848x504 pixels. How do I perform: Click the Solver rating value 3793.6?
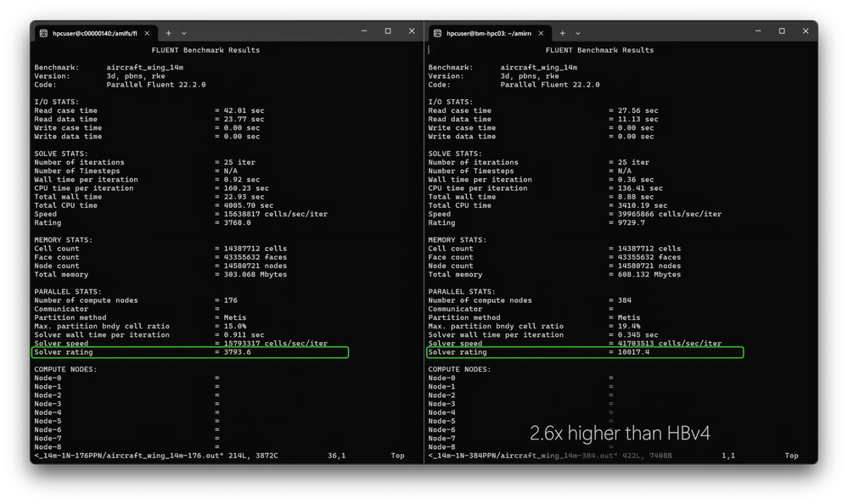pyautogui.click(x=237, y=352)
